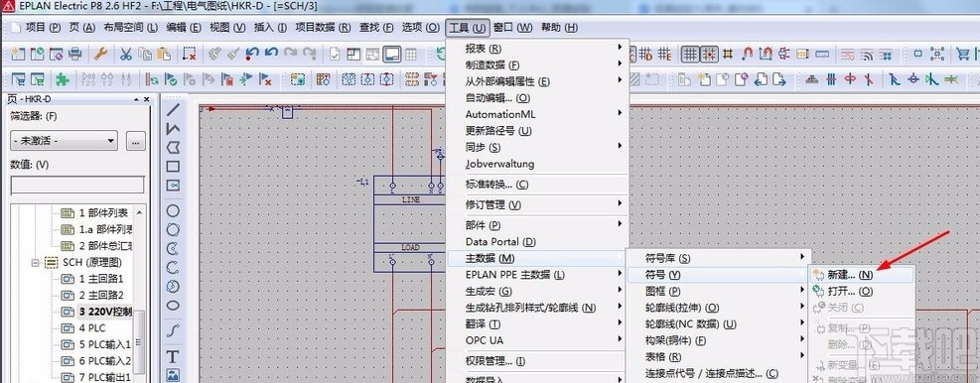This screenshot has width=980, height=383.
Task: Close the 页 - HKR-D navigator panel
Action: (147, 100)
